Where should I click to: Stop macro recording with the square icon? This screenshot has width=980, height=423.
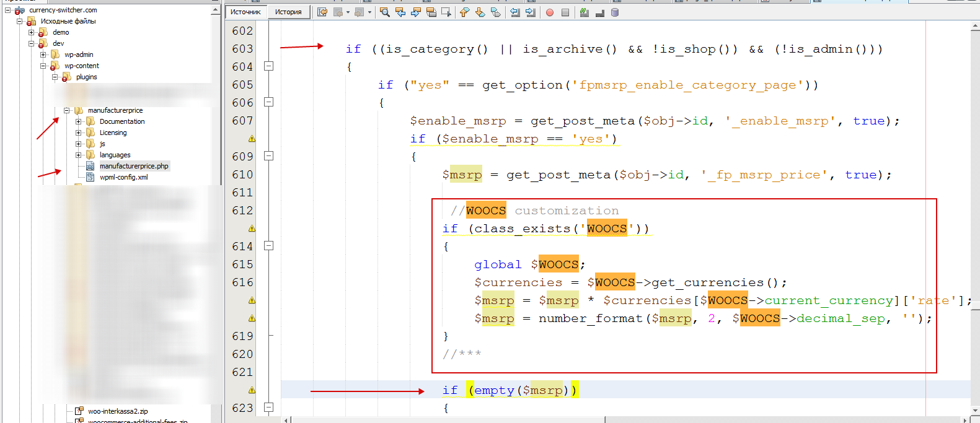[565, 12]
